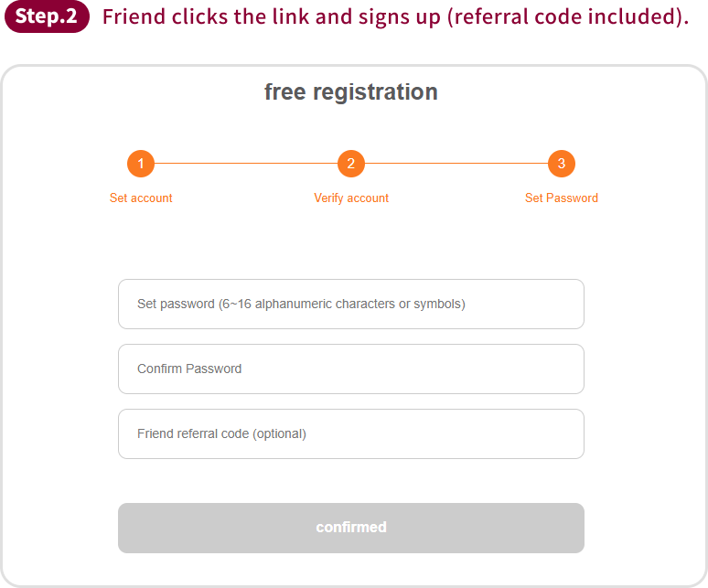This screenshot has height=588, width=708.
Task: Select the "Set Password" step label
Action: (x=562, y=198)
